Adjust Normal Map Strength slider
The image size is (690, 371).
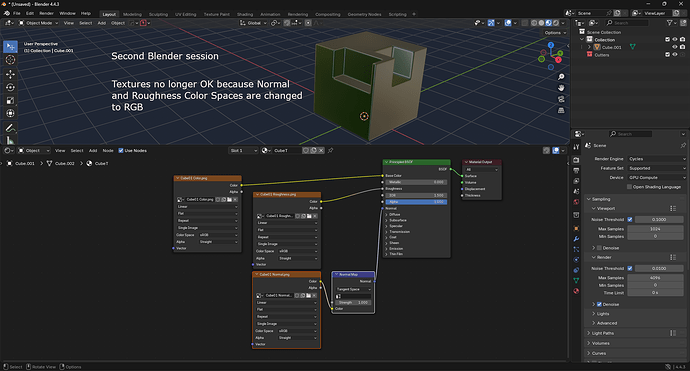pyautogui.click(x=352, y=302)
